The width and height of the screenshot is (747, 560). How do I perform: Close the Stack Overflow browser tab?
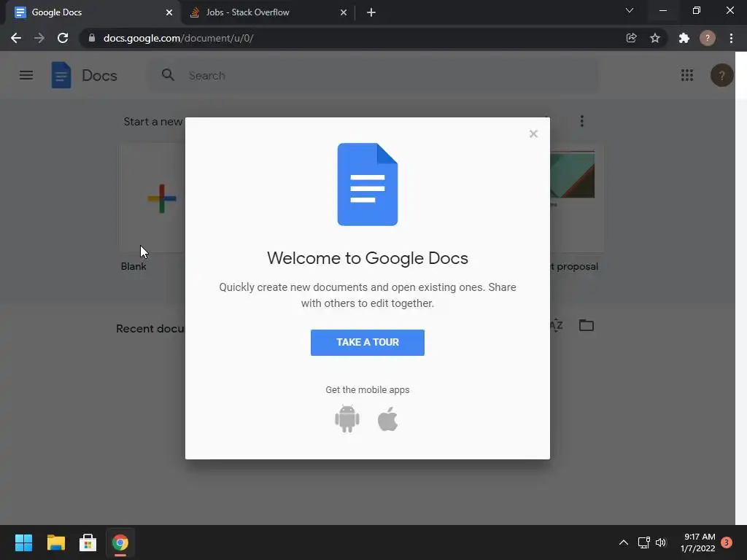point(343,12)
